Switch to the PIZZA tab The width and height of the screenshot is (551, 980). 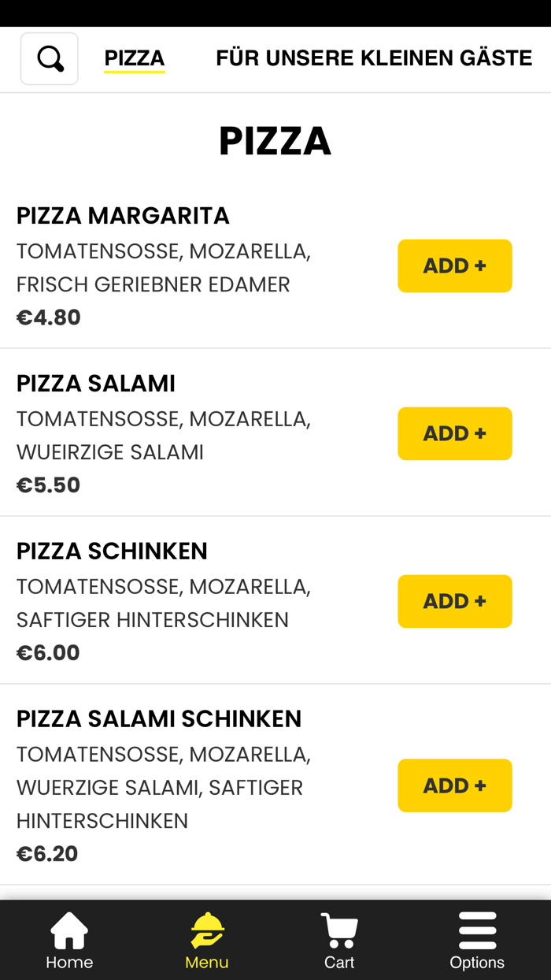(x=135, y=57)
